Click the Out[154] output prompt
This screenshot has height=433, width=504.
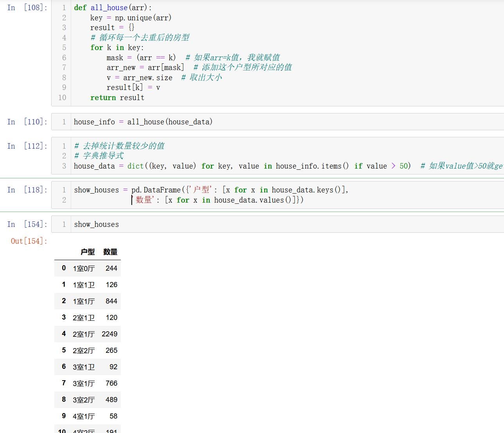pyautogui.click(x=29, y=241)
